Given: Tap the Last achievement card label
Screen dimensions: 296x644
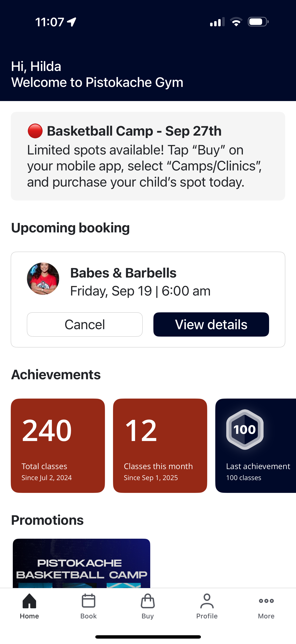Looking at the screenshot, I should 258,466.
